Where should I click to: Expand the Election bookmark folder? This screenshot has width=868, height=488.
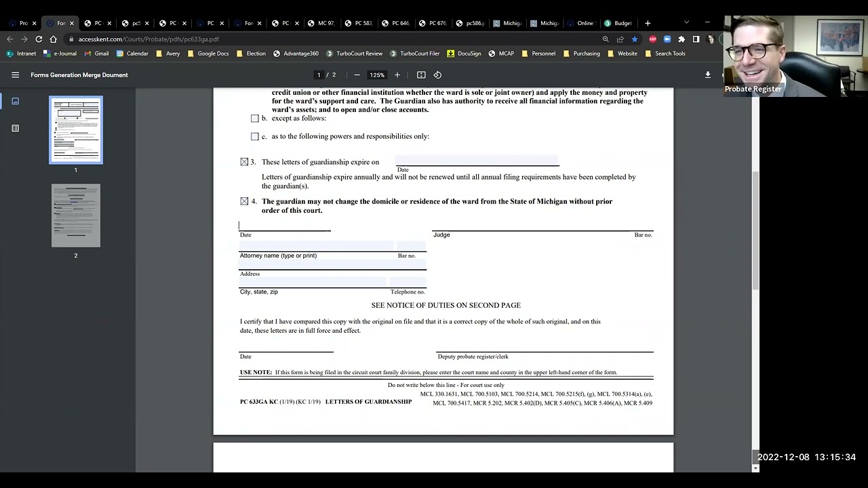(x=251, y=54)
